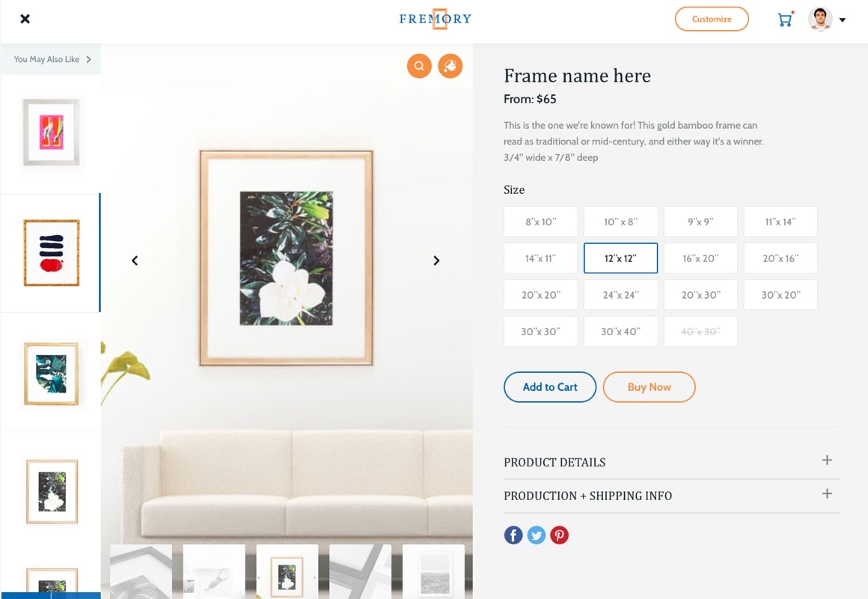868x599 pixels.
Task: Pick the 30"x 40" size option
Action: click(620, 332)
